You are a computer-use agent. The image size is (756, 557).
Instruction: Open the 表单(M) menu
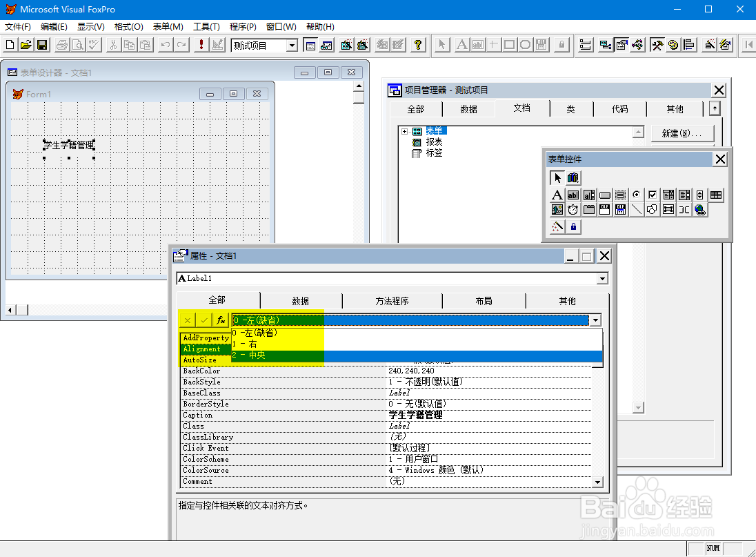coord(168,26)
